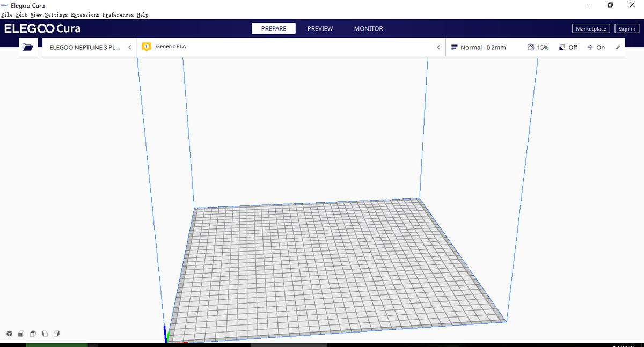Select the 3D perspective view cube

pos(9,334)
